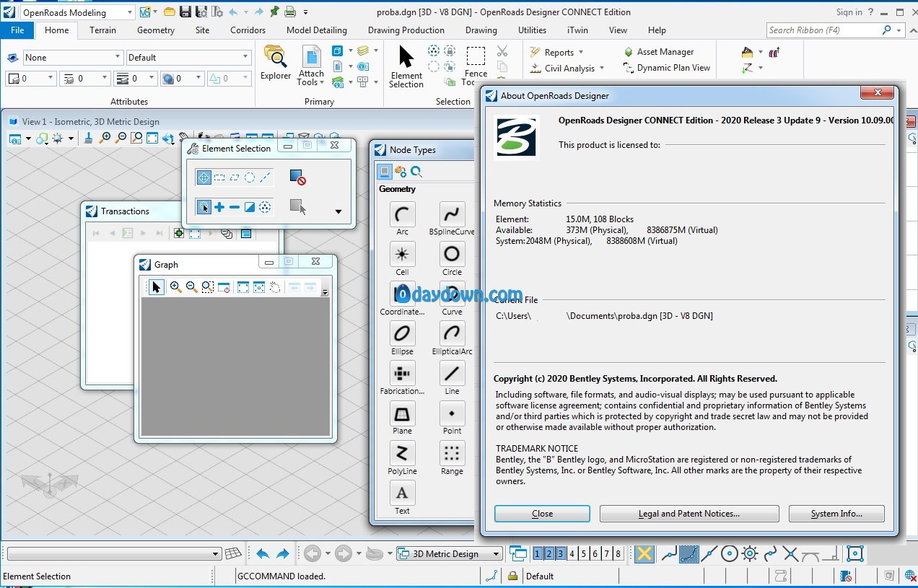This screenshot has height=588, width=918.
Task: Pick the Text node type
Action: 402,493
